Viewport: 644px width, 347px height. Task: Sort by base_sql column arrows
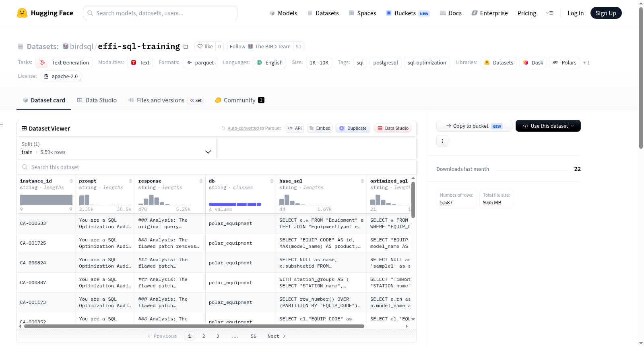[362, 181]
